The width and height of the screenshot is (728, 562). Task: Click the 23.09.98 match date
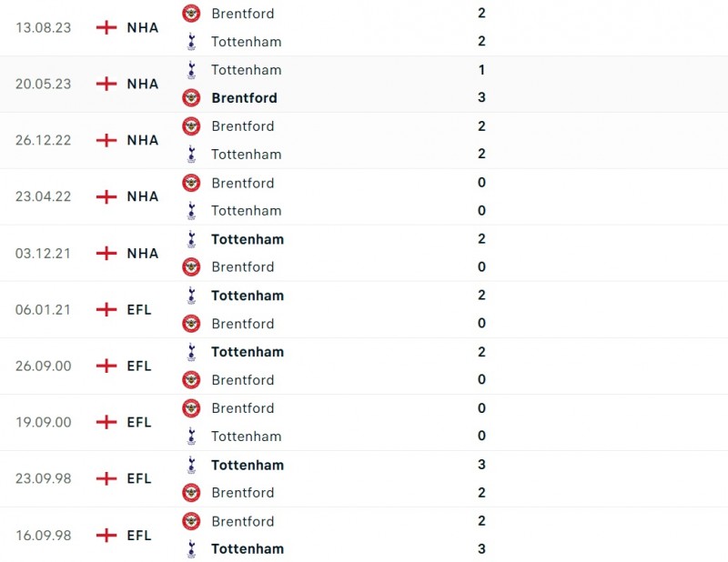point(42,478)
